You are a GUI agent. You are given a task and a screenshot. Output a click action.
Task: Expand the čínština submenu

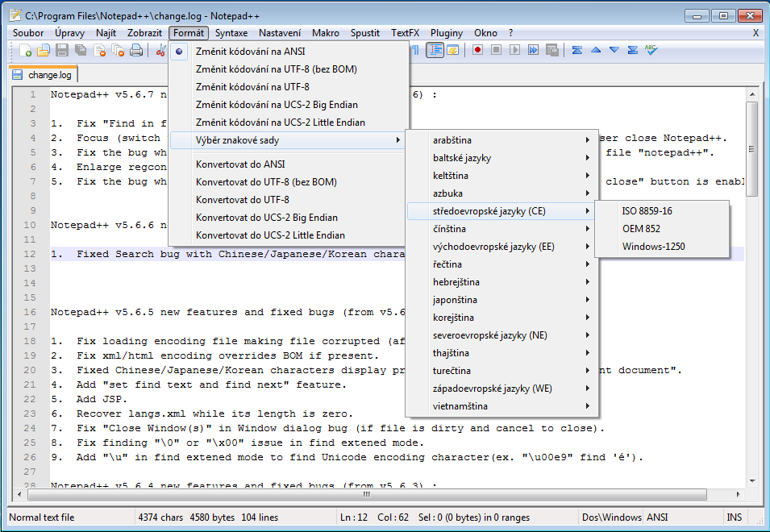(x=502, y=229)
